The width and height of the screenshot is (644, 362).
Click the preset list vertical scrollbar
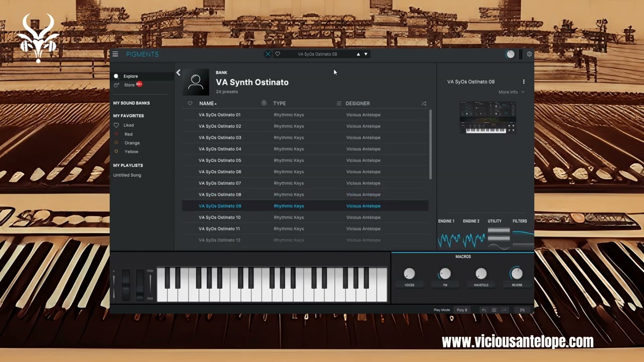pos(430,144)
